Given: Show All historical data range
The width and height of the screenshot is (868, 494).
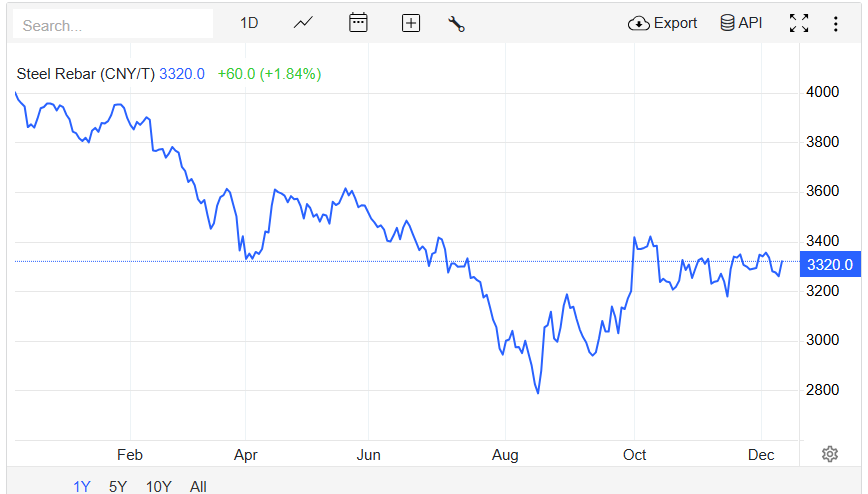Looking at the screenshot, I should click(x=198, y=486).
